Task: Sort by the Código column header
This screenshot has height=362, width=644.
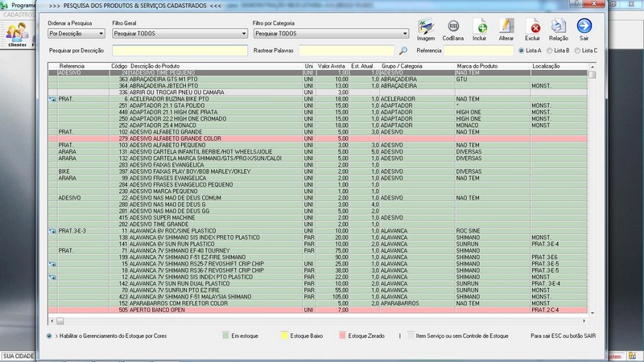Action: pos(119,66)
